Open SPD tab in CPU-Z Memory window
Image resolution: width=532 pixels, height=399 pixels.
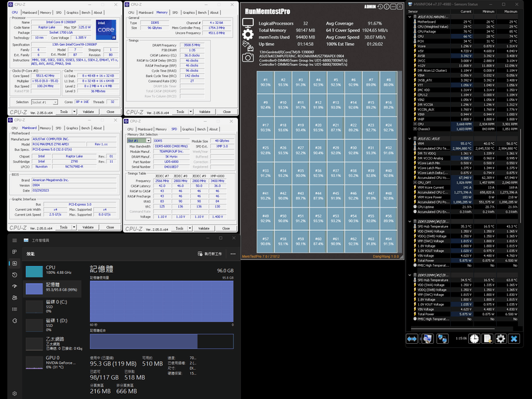[x=175, y=13]
